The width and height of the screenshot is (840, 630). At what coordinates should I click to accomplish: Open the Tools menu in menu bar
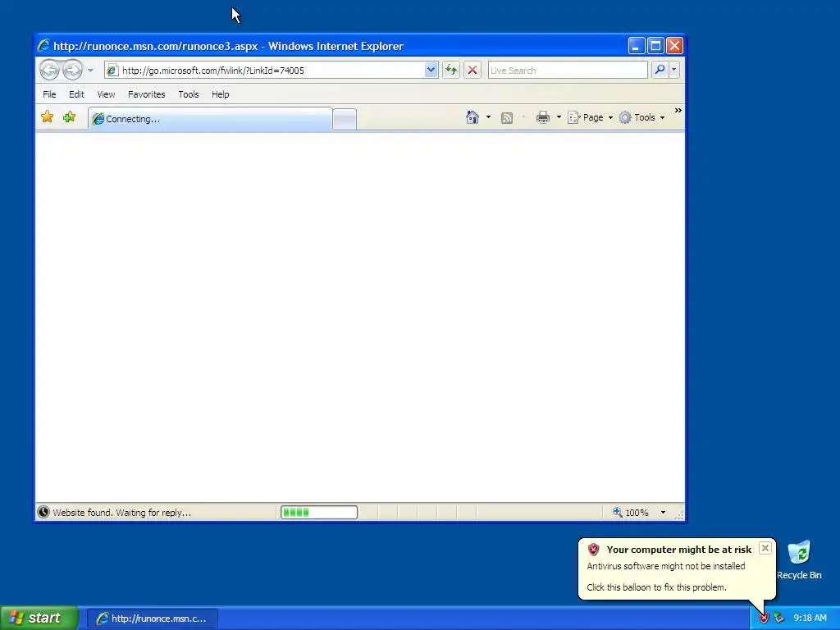(189, 94)
